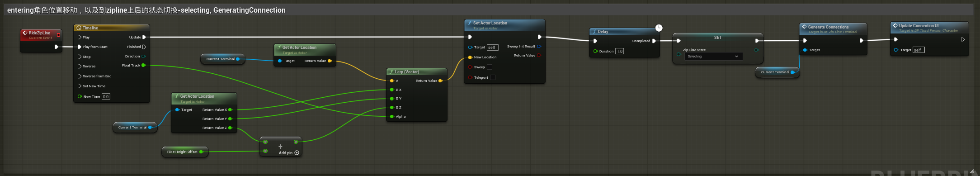Click the Lerp B Y input pin
Viewport: 980px width, 176px height.
coord(392,98)
